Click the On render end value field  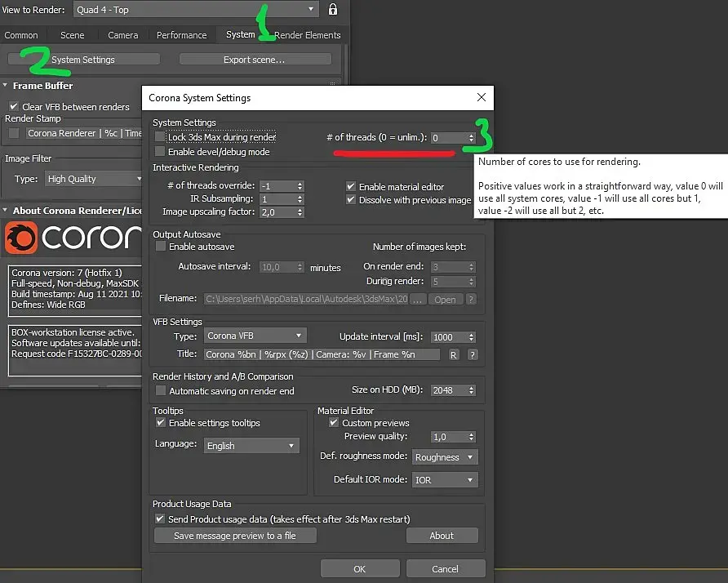[449, 267]
